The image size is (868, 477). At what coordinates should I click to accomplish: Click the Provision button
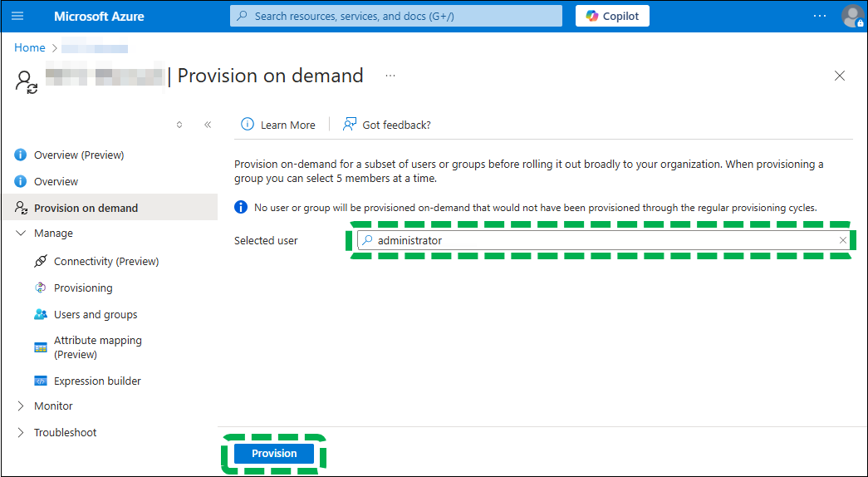click(x=274, y=454)
